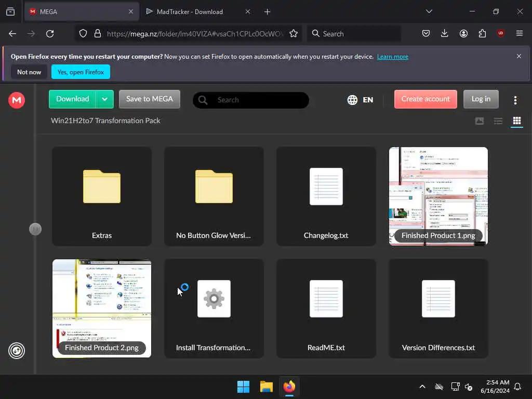Open the Download options dropdown arrow
The width and height of the screenshot is (532, 399).
(x=105, y=99)
